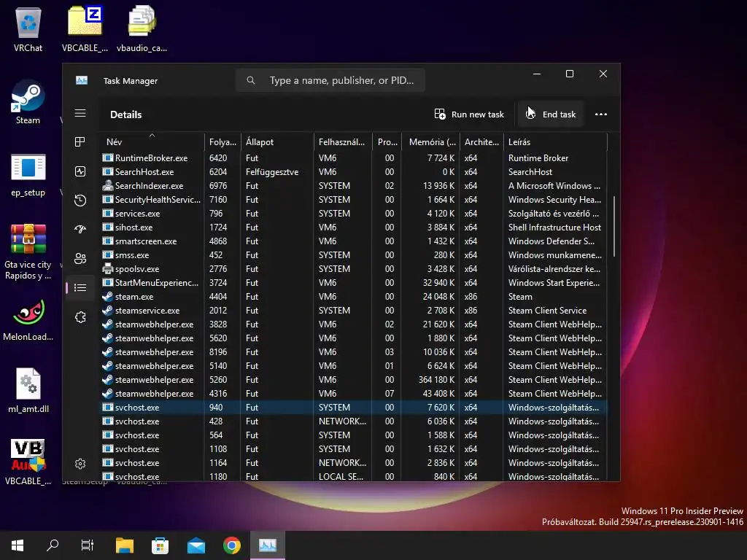
Task: Open the Performance page icon in sidebar
Action: coord(80,171)
